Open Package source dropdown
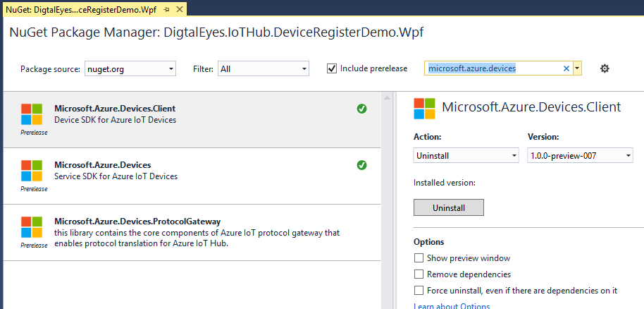This screenshot has height=309, width=644. click(130, 68)
